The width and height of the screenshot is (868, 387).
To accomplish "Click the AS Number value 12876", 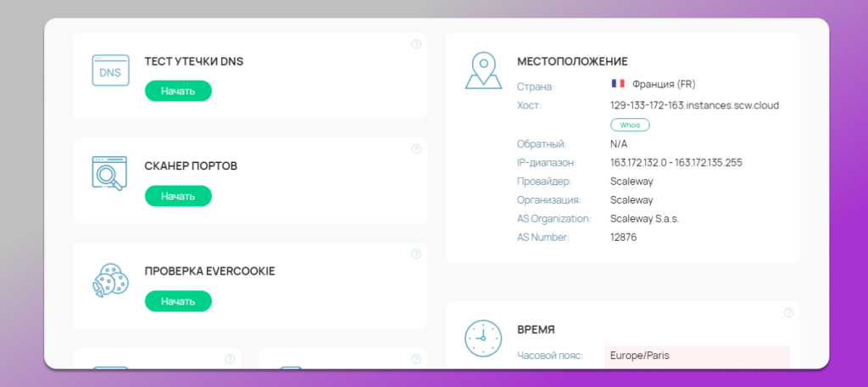I will coord(623,237).
